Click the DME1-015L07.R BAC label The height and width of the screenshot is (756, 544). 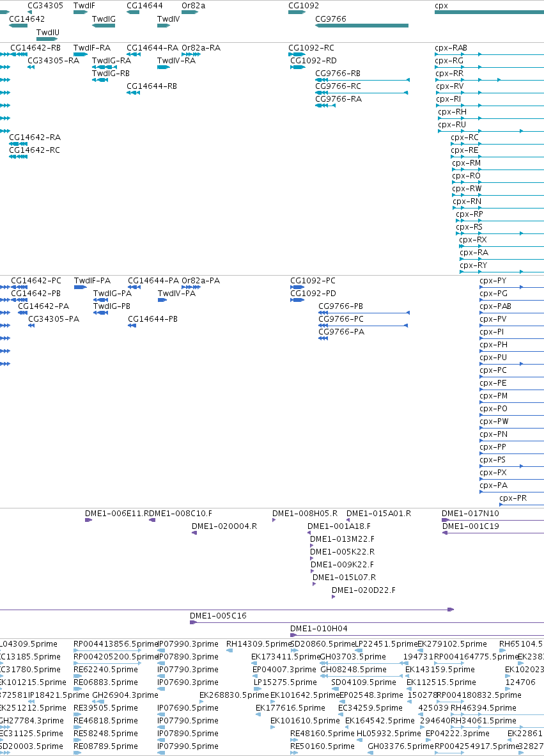point(345,577)
